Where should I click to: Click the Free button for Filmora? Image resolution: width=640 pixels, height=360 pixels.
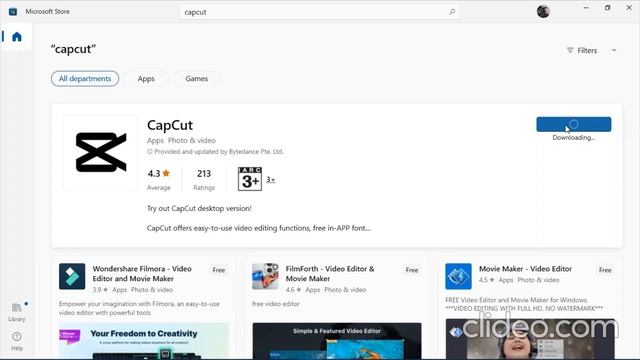click(x=219, y=270)
